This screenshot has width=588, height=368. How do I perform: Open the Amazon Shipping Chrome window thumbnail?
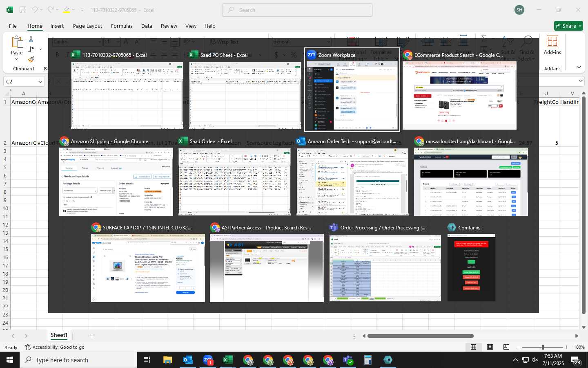coord(116,182)
